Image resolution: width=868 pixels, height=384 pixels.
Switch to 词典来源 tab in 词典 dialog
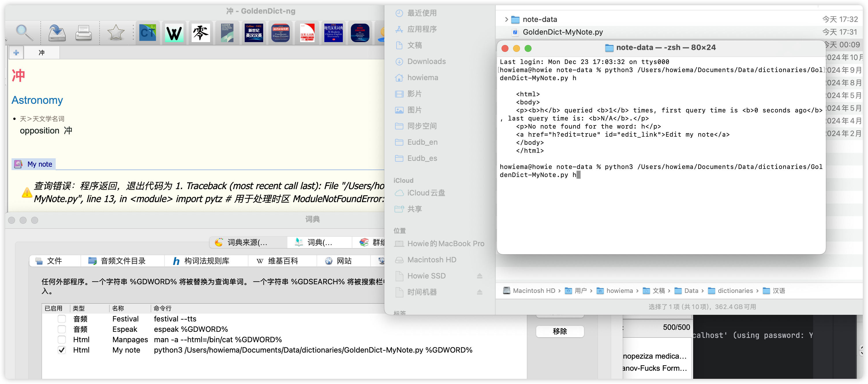pyautogui.click(x=248, y=242)
